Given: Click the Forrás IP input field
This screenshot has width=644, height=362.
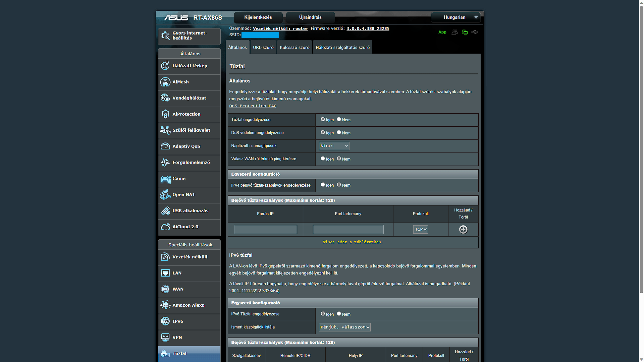Looking at the screenshot, I should coord(265,230).
